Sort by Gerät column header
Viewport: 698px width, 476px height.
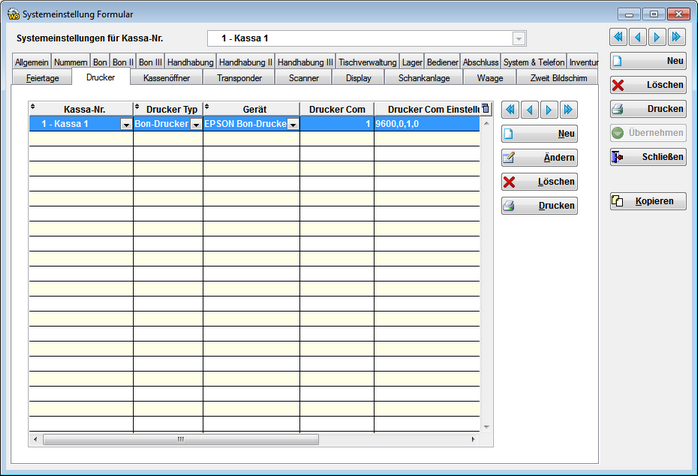click(x=252, y=109)
